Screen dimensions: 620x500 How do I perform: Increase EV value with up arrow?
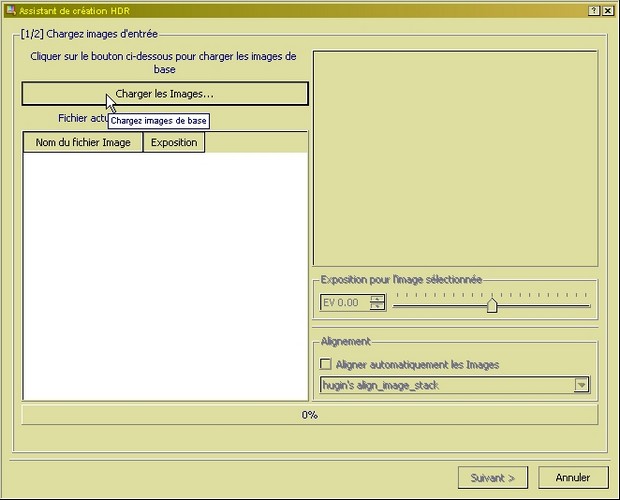click(x=377, y=298)
